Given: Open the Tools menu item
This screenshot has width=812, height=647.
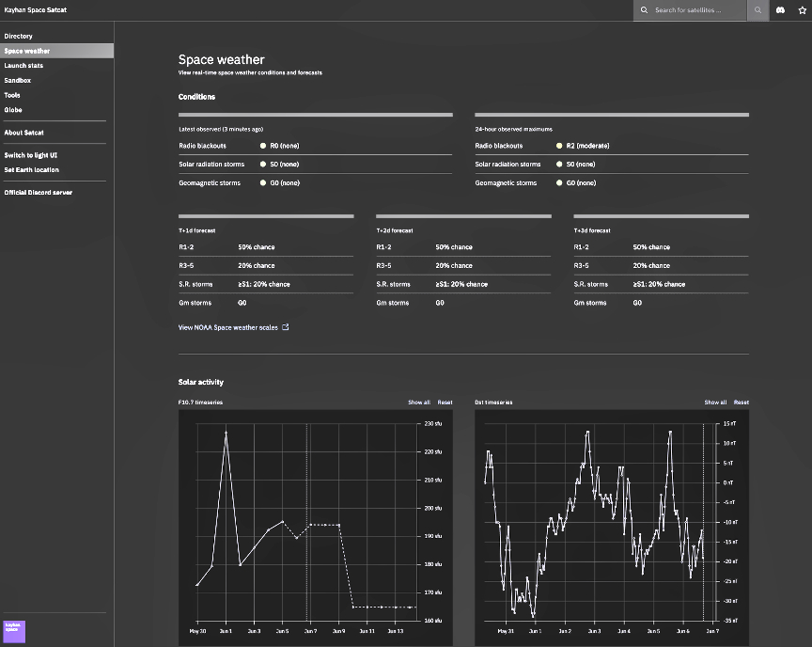Looking at the screenshot, I should tap(12, 95).
